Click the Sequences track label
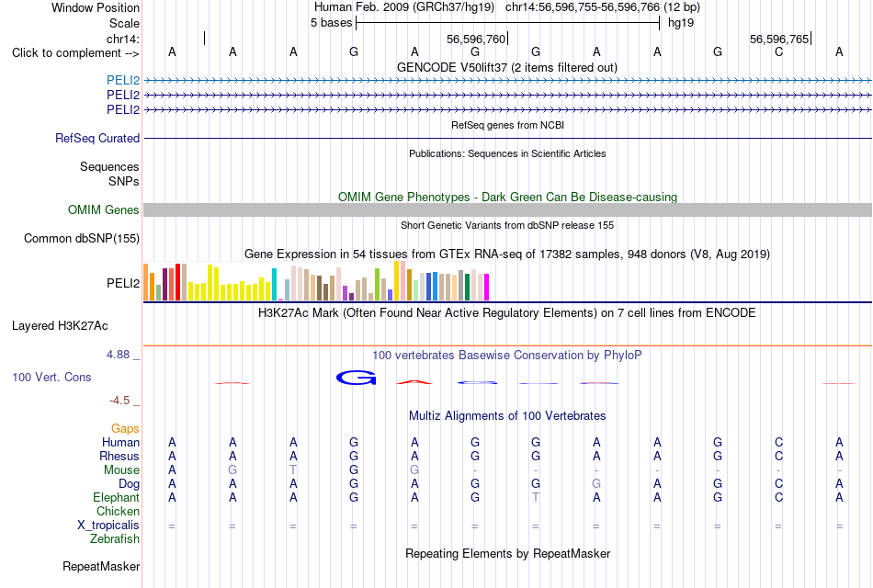 pos(109,166)
